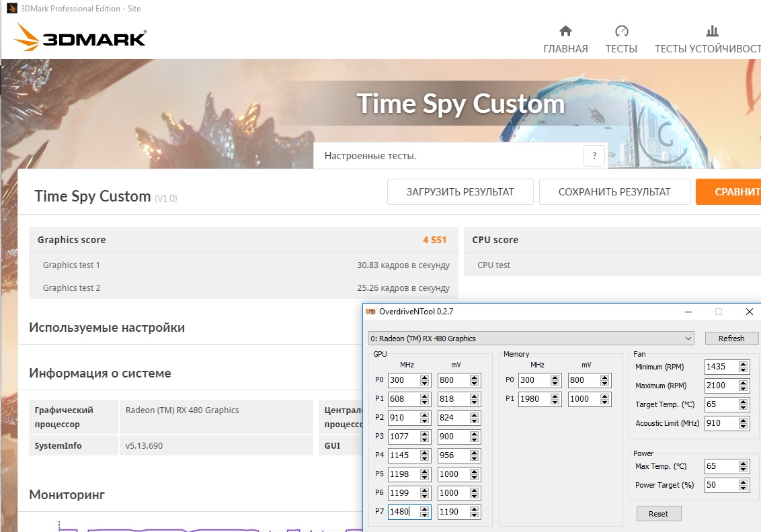Open the Radeon RX 480 GPU dropdown
The height and width of the screenshot is (532, 761).
tap(531, 339)
